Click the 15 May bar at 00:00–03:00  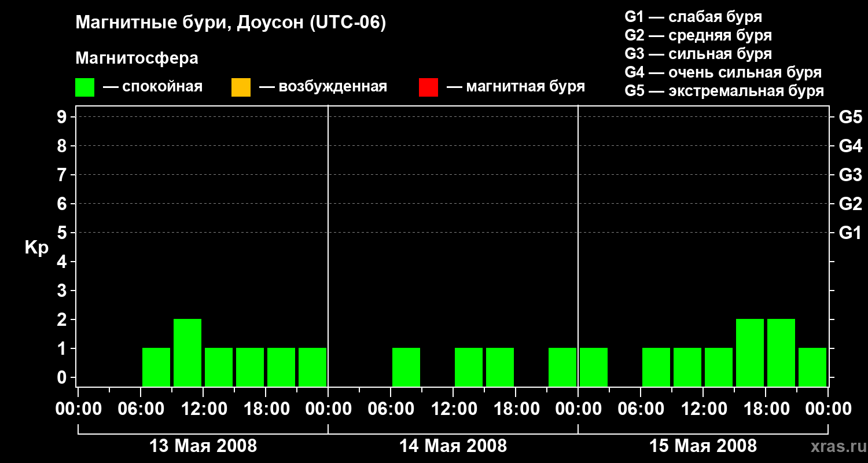coord(594,367)
